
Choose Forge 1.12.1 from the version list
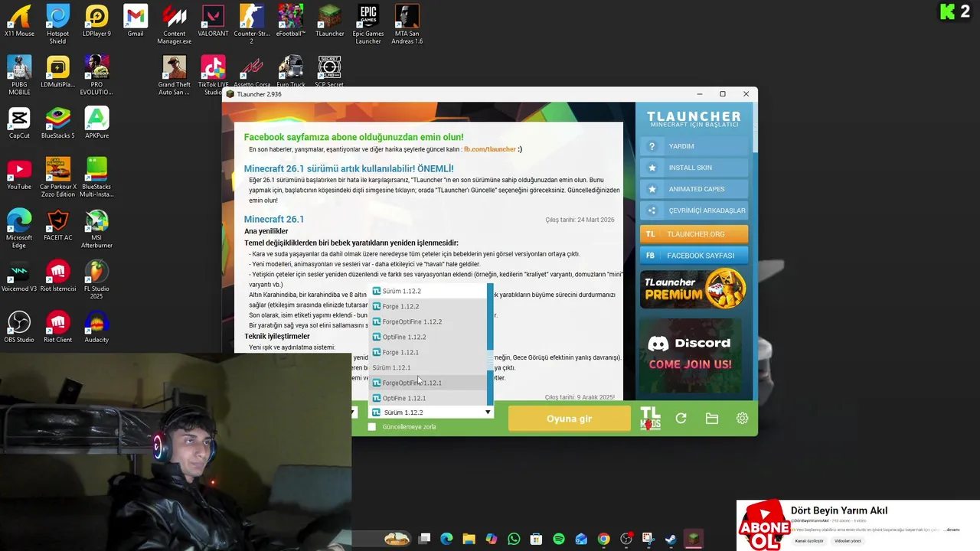(x=428, y=352)
